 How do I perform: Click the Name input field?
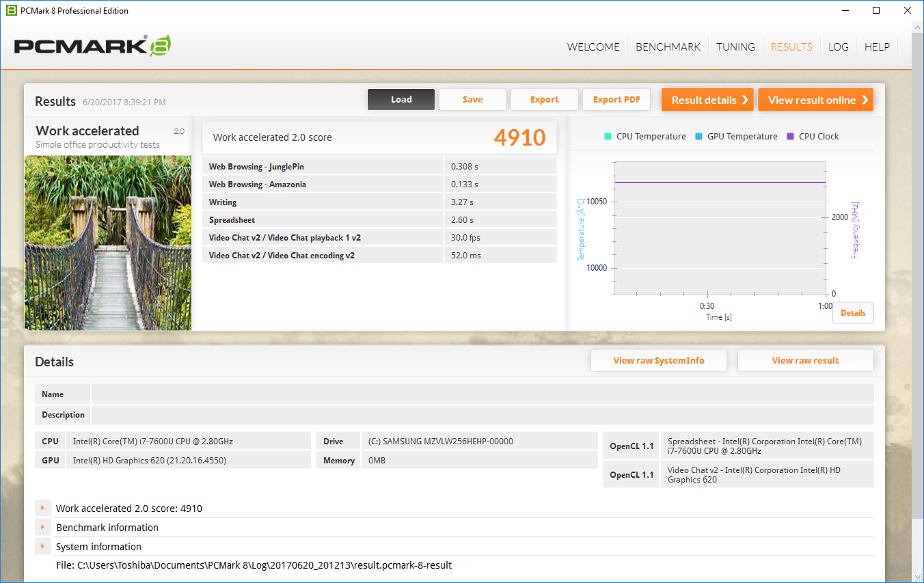point(483,394)
